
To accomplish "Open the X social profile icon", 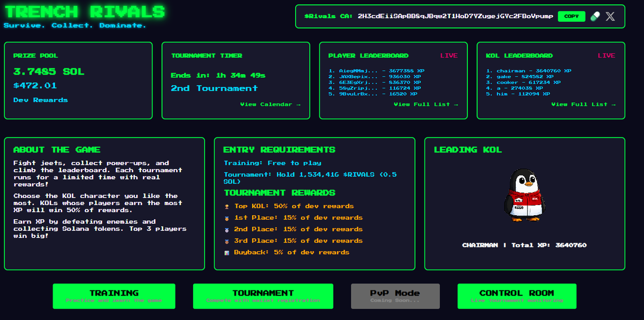I will point(610,16).
